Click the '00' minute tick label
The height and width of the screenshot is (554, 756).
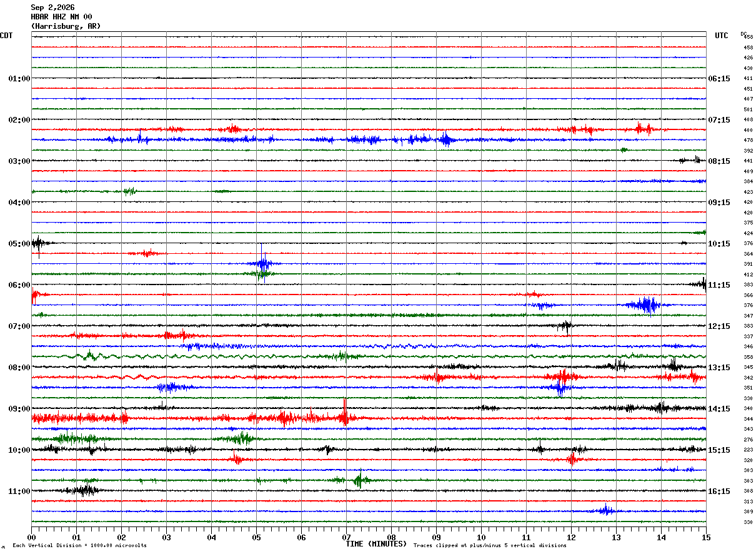[x=32, y=537]
